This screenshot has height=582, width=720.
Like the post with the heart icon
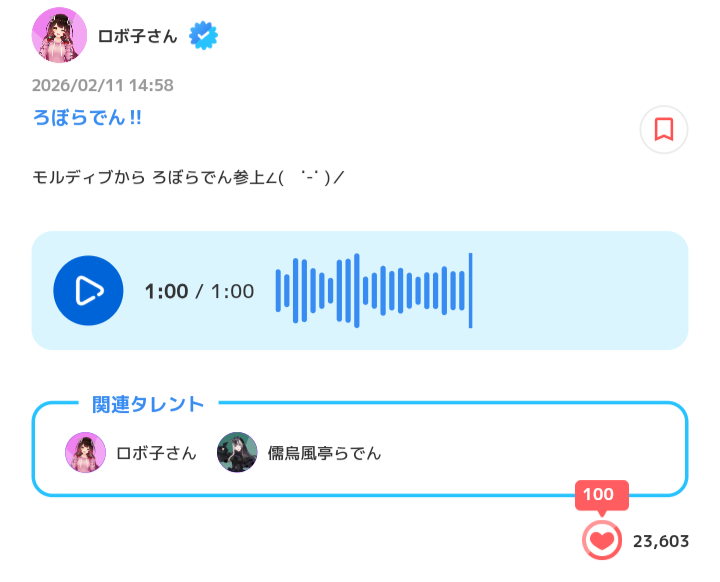click(601, 541)
